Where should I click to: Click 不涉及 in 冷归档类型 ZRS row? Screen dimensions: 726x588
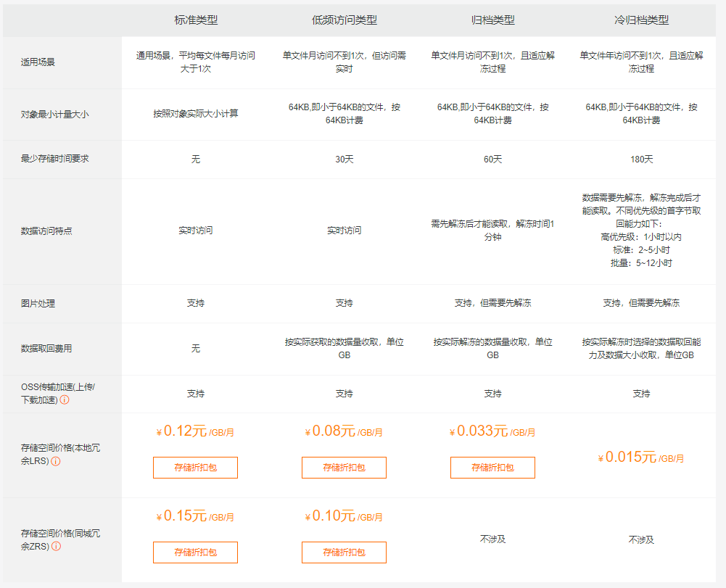click(641, 540)
